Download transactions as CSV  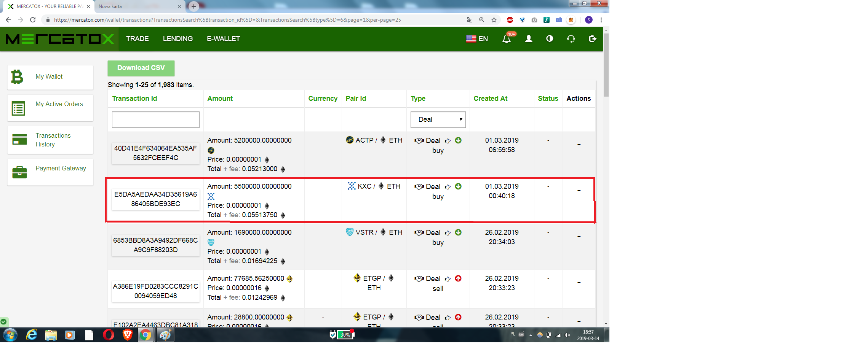[141, 68]
